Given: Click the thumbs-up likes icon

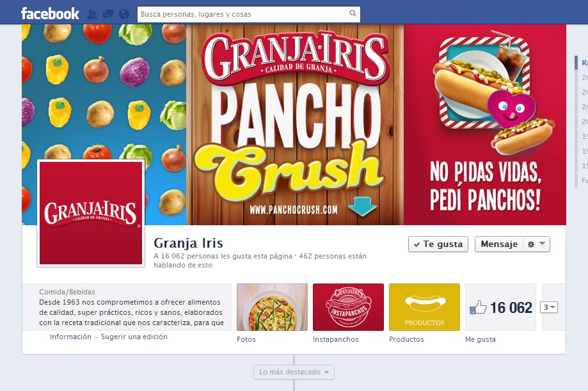Looking at the screenshot, I should [x=478, y=307].
